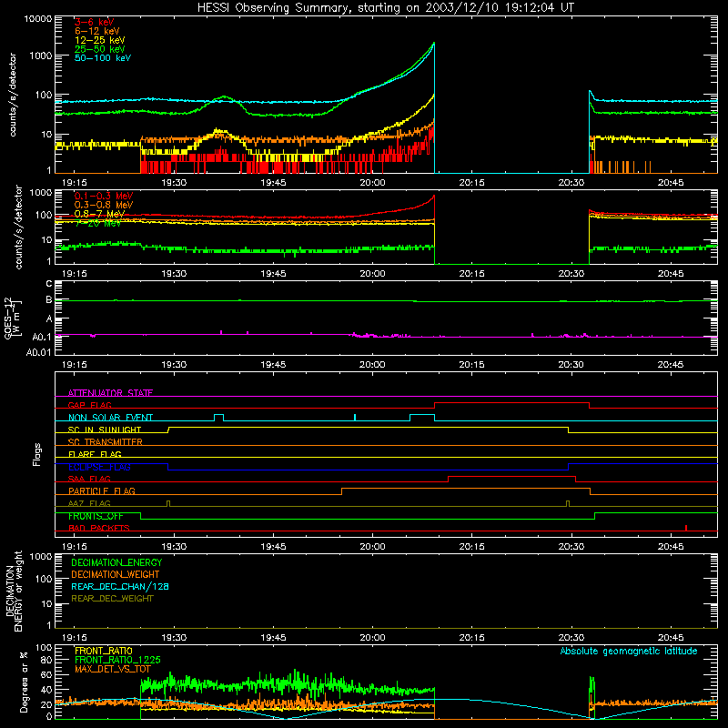Image resolution: width=728 pixels, height=728 pixels.
Task: Click the MAX_DET_VS_TOT legend label
Action: click(113, 669)
